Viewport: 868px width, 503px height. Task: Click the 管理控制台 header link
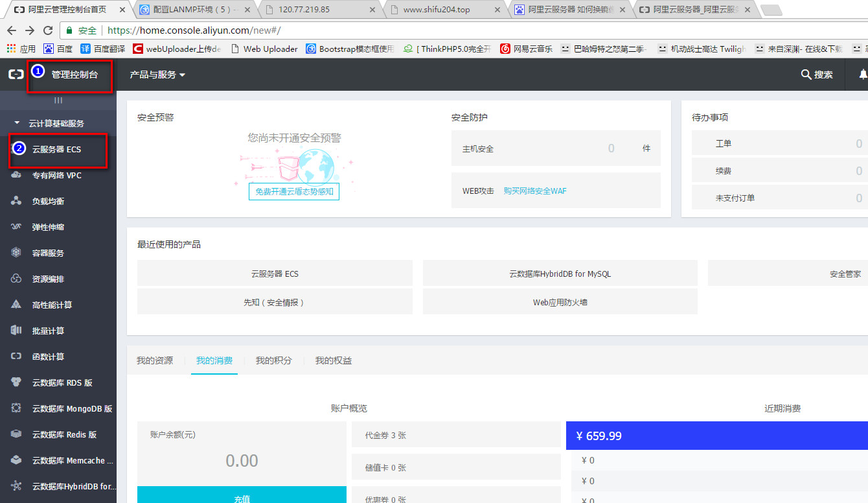pyautogui.click(x=74, y=75)
